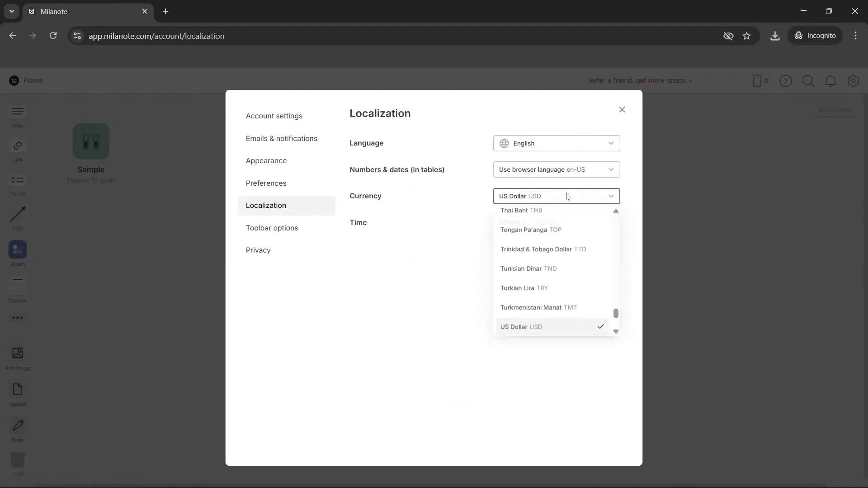Select Turkish Lira from the currency list
Screen dimensions: 868x488
point(524,288)
